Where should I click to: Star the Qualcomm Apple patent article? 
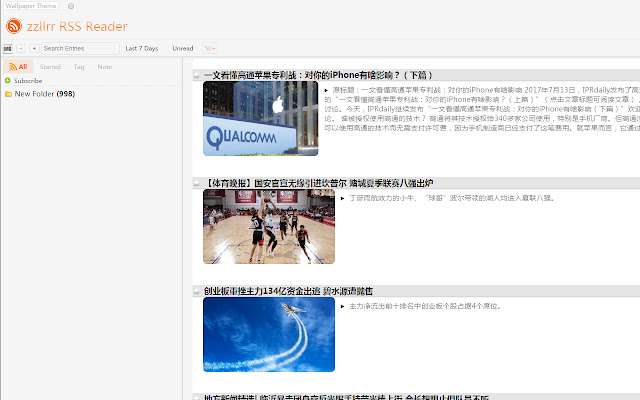coord(197,75)
